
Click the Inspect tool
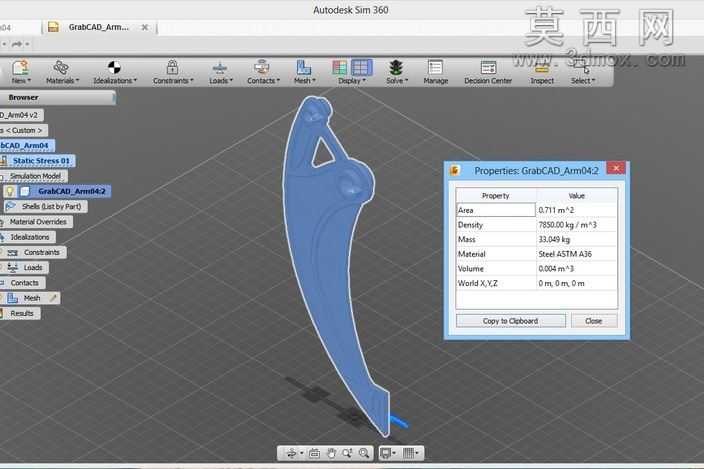click(x=542, y=72)
